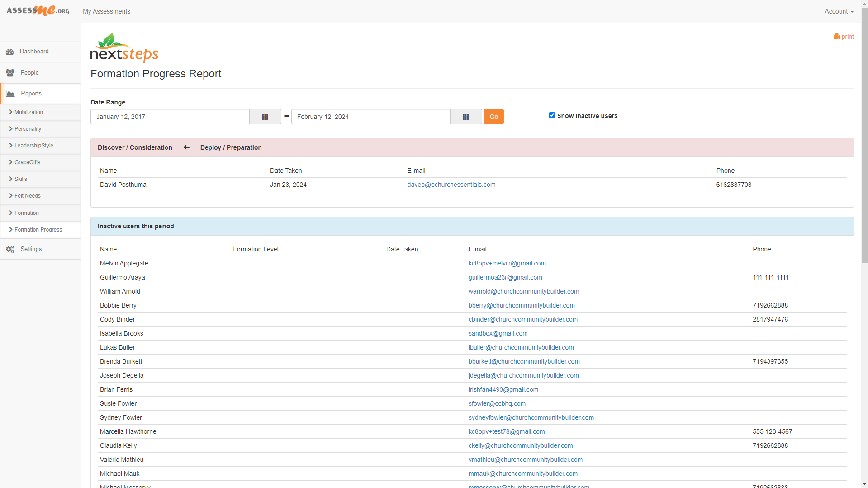Click sfowler@ccbhq.com link
Viewport: 868px width, 488px height.
coord(497,403)
